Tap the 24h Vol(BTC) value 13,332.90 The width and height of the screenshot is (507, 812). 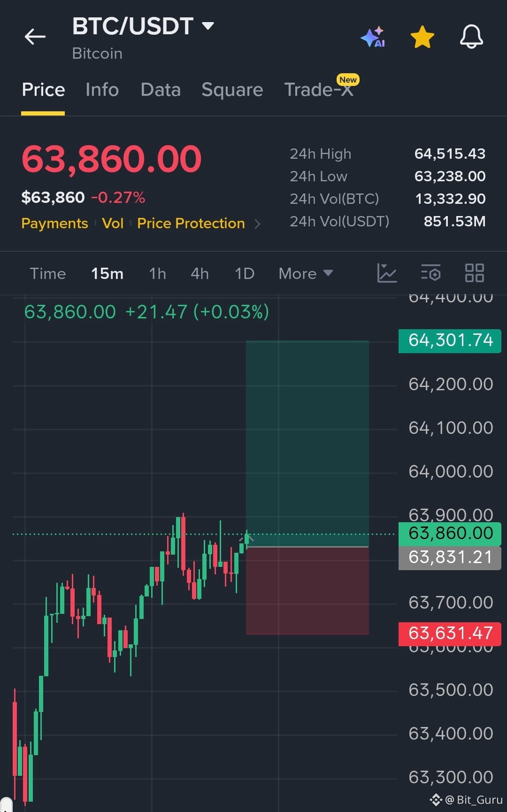tap(450, 199)
